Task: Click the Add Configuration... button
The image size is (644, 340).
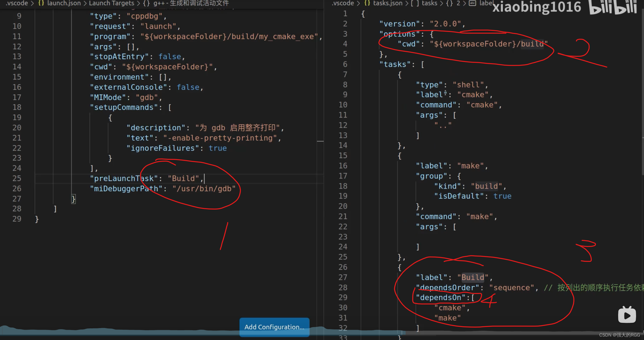Action: [274, 327]
